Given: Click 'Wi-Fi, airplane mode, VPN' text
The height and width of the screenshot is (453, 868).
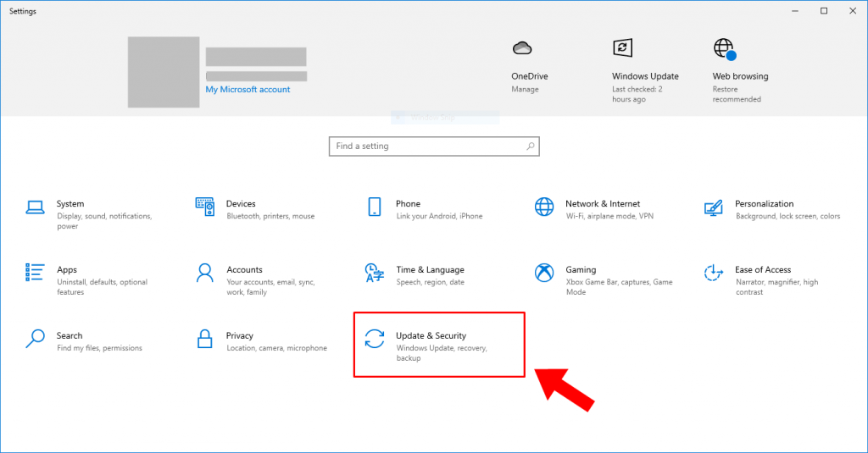Looking at the screenshot, I should [609, 216].
